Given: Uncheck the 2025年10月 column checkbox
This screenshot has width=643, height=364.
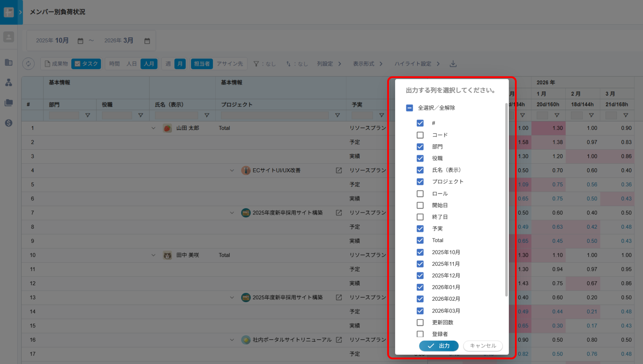Looking at the screenshot, I should coord(420,252).
